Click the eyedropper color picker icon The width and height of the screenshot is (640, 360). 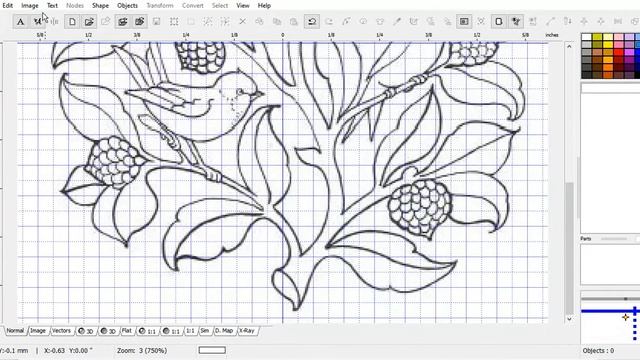coord(397,22)
